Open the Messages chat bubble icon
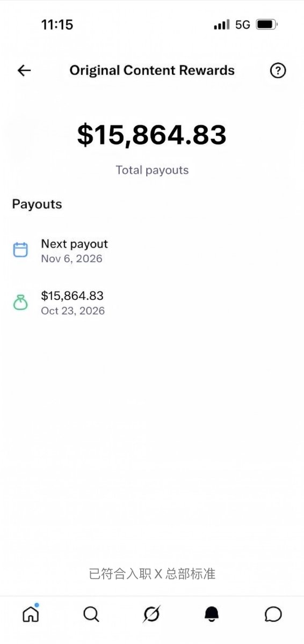Screen dimensions: 304x644 pyautogui.click(x=273, y=614)
